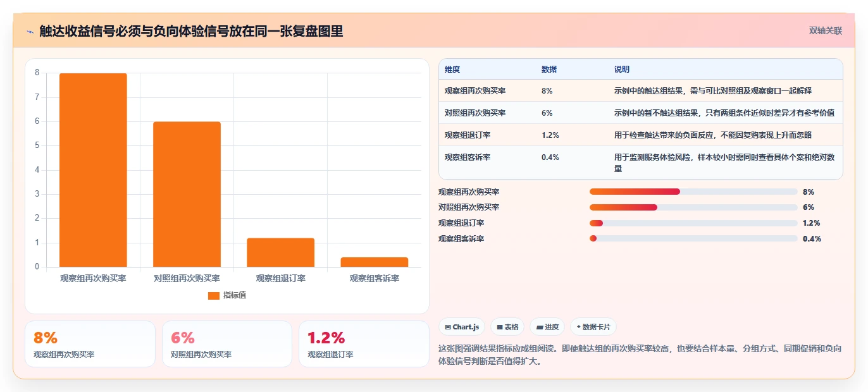Click the 观察组客诉率 label in the progress list
Viewport: 868px width, 392px height.
[461, 239]
